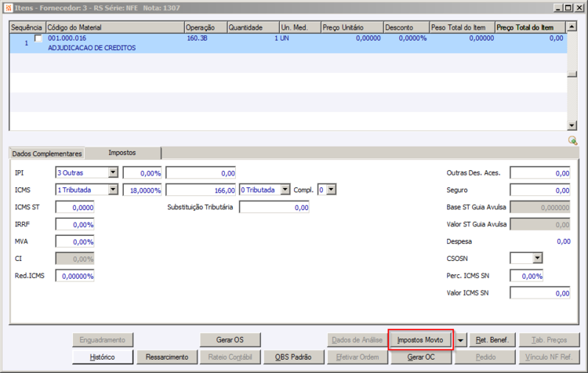Click the Ressarcimento button
The height and width of the screenshot is (373, 588).
point(167,357)
